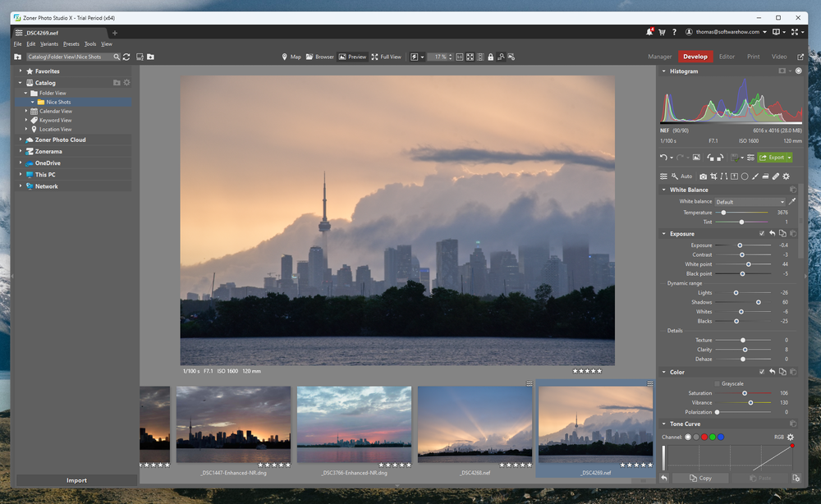Select the gray luminance channel radio

pos(696,437)
